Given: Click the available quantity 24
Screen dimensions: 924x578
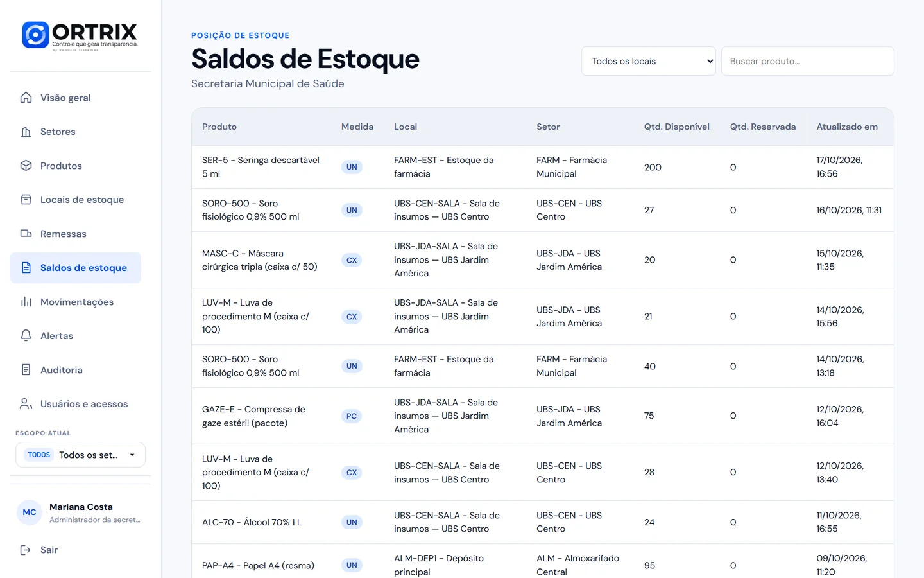Looking at the screenshot, I should (x=649, y=522).
